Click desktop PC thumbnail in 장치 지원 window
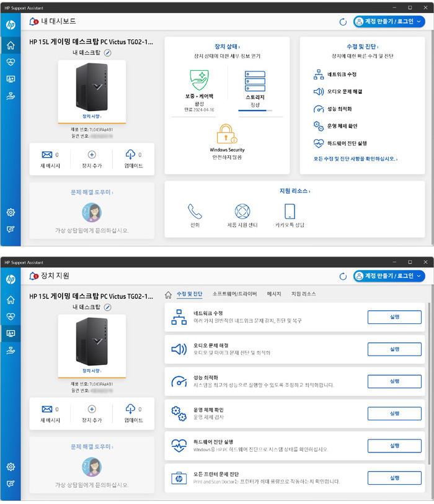The image size is (434, 504). (92, 341)
